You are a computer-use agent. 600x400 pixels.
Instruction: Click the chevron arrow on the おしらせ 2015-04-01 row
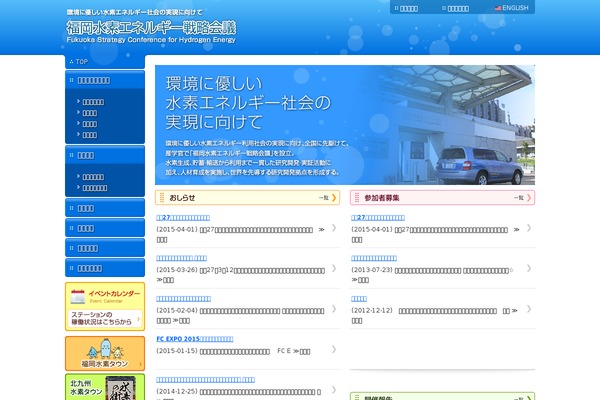pyautogui.click(x=334, y=228)
